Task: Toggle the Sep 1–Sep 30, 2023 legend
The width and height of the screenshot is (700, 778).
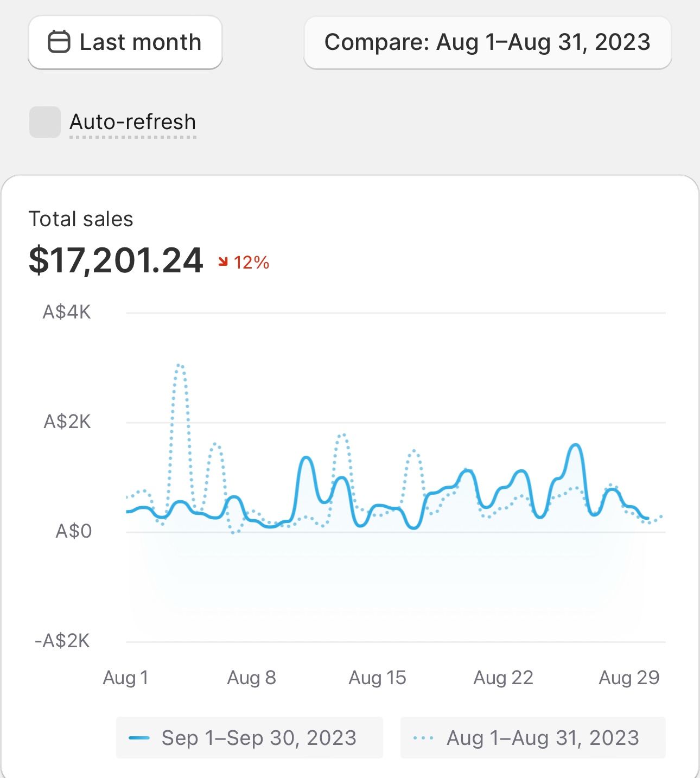Action: (249, 738)
